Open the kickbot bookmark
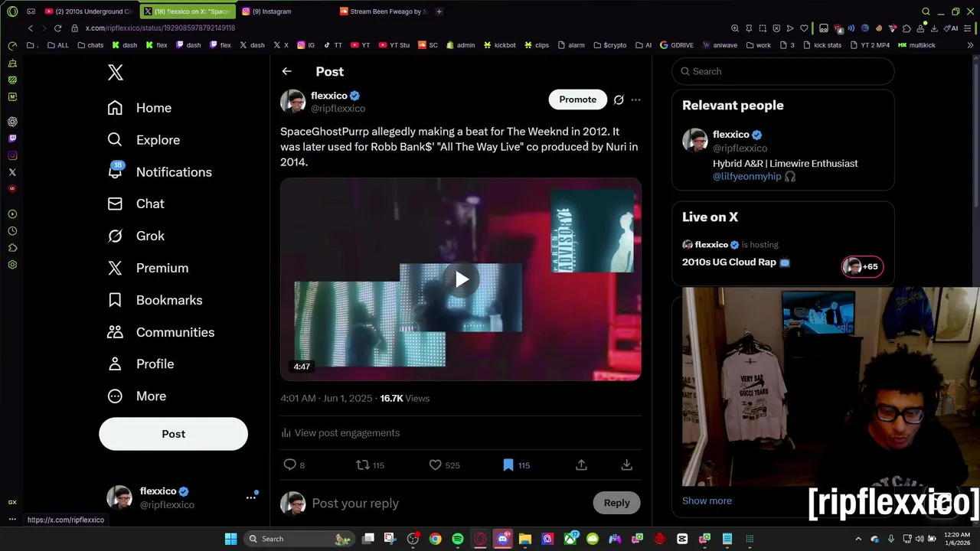 point(500,45)
